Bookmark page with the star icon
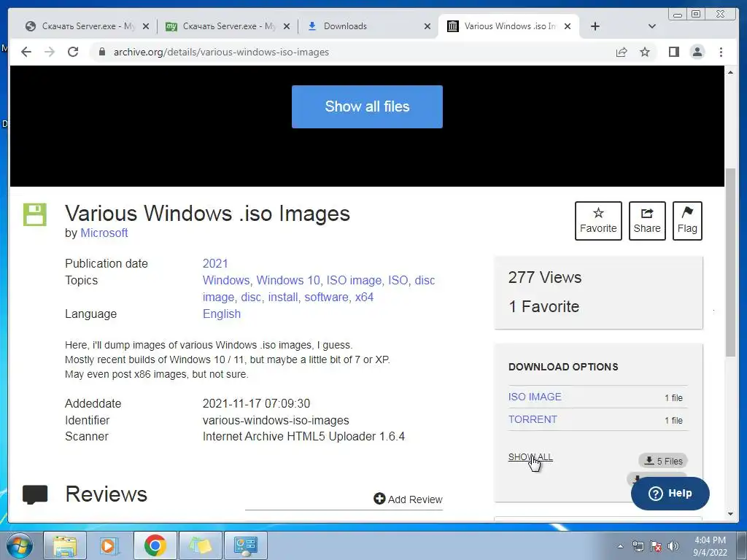Viewport: 747px width, 560px height. coord(645,52)
